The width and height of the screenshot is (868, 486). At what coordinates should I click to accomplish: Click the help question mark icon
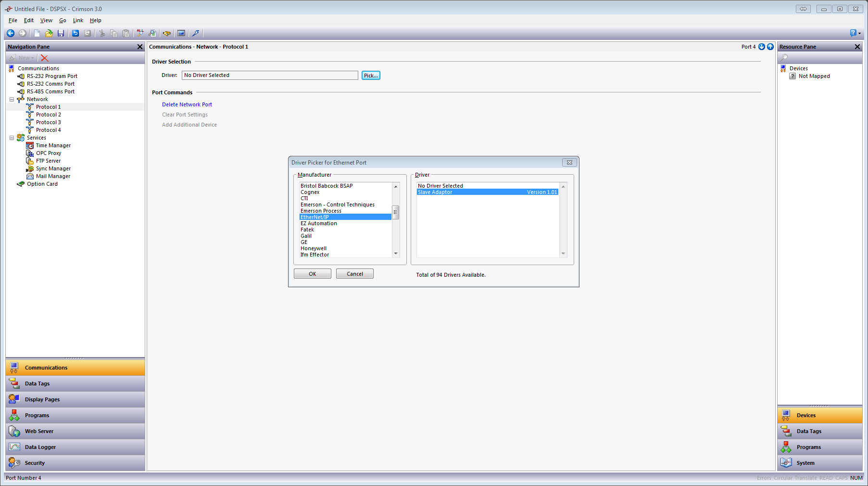coord(854,33)
